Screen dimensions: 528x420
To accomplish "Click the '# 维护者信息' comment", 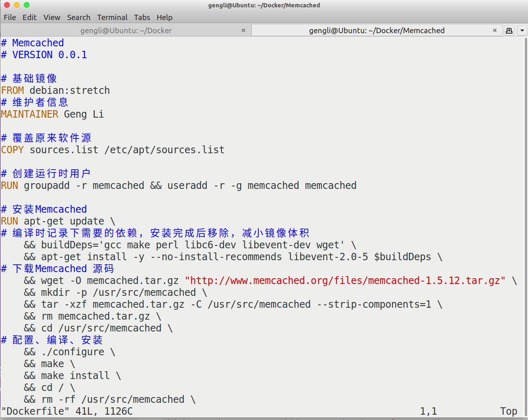I will point(35,102).
